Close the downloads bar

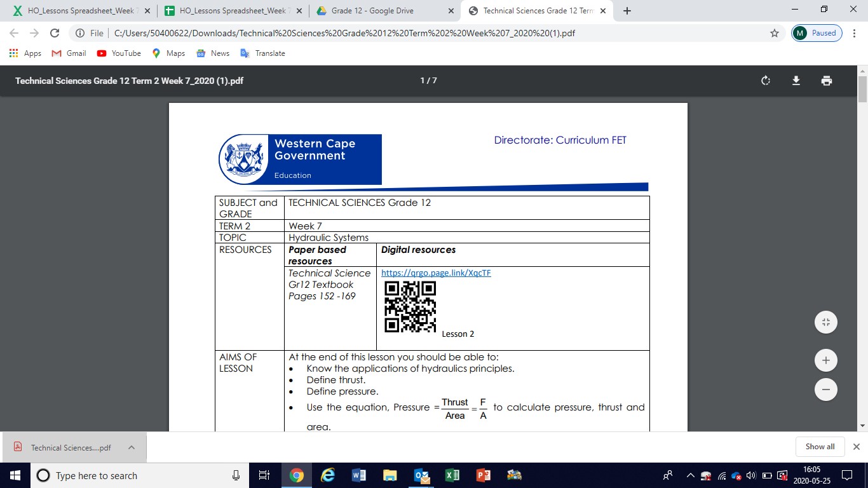click(x=856, y=447)
